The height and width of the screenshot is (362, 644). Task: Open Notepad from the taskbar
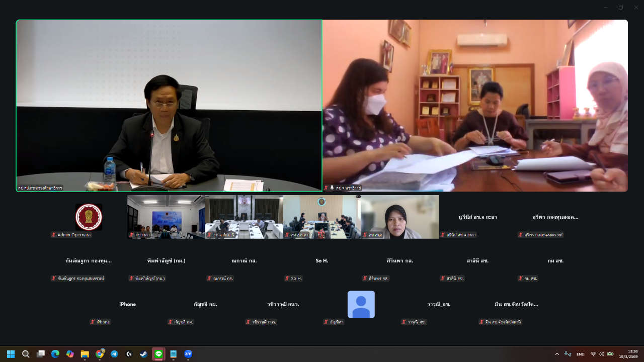173,354
